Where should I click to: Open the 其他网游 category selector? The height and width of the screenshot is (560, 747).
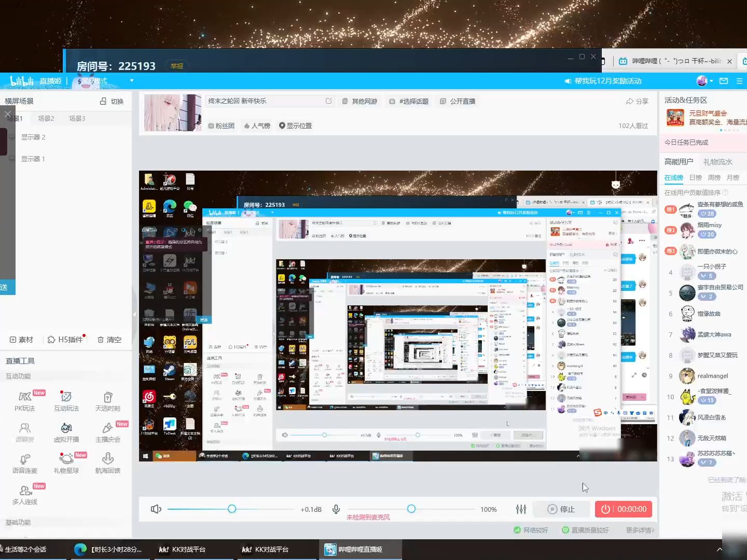[x=359, y=101]
